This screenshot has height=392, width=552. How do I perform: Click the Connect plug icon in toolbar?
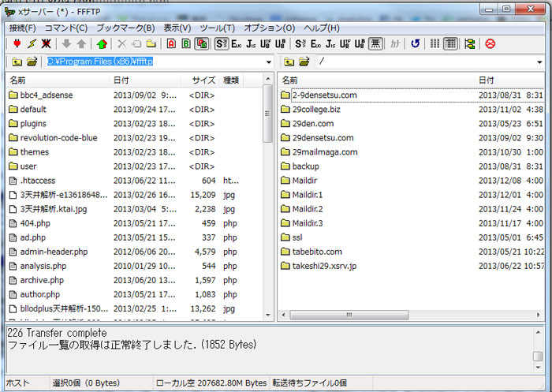(x=17, y=44)
